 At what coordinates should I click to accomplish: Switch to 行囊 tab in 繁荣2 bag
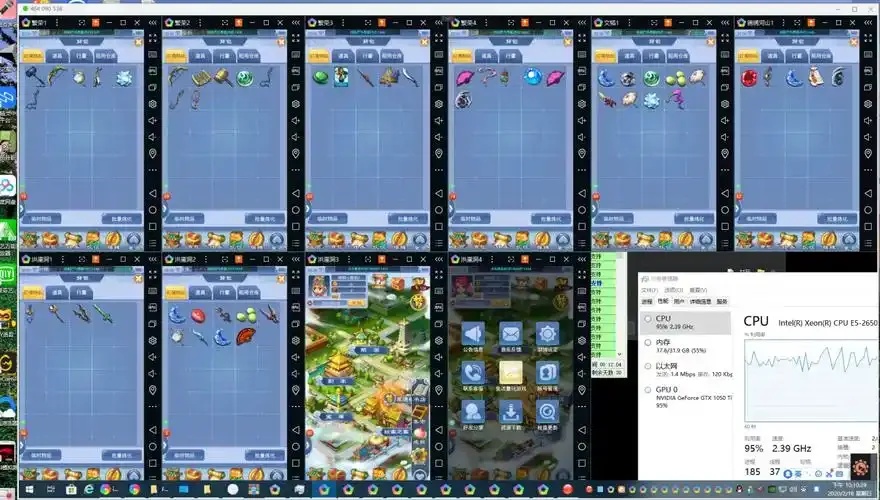(x=224, y=56)
